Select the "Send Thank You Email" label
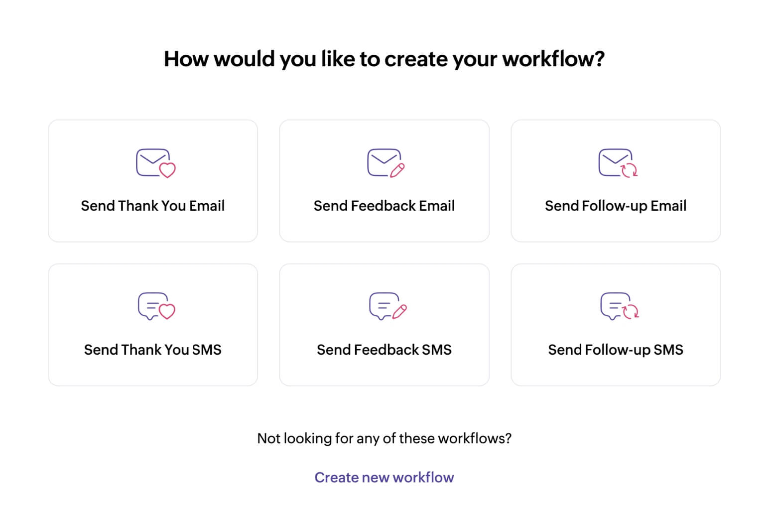 [152, 206]
